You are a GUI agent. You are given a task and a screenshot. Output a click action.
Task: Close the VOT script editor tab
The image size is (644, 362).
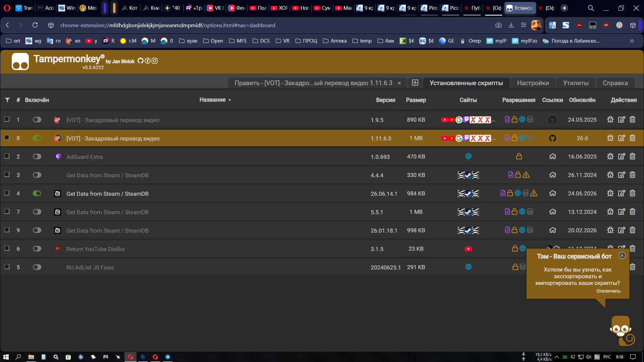(399, 83)
